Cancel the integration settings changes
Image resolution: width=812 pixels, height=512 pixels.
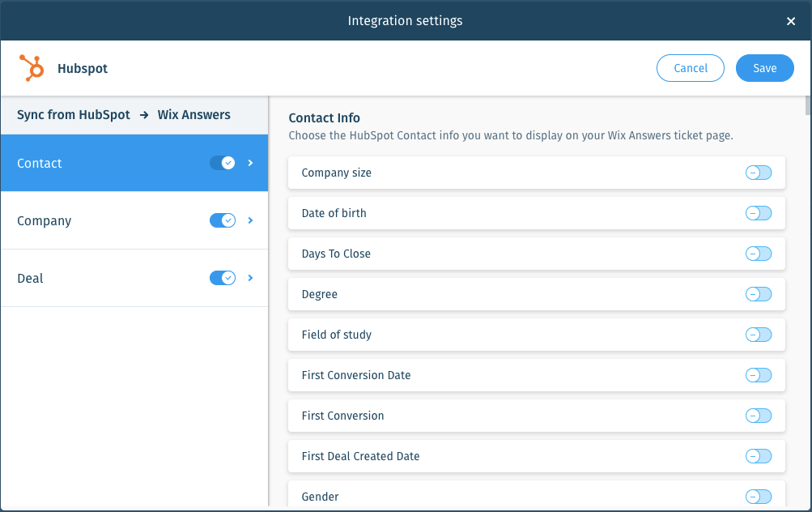click(x=691, y=68)
